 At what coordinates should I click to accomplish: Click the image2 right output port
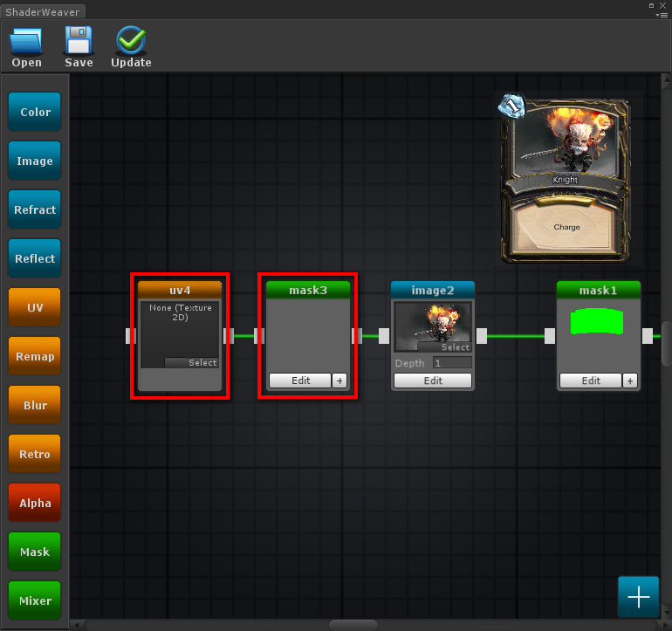pos(482,336)
